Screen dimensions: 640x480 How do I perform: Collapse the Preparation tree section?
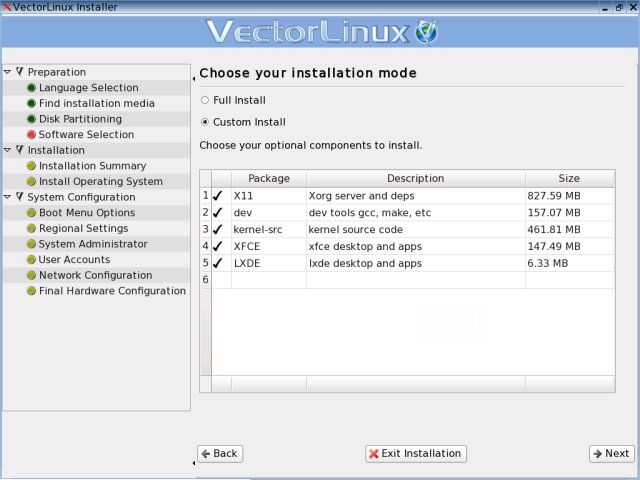pyautogui.click(x=7, y=72)
